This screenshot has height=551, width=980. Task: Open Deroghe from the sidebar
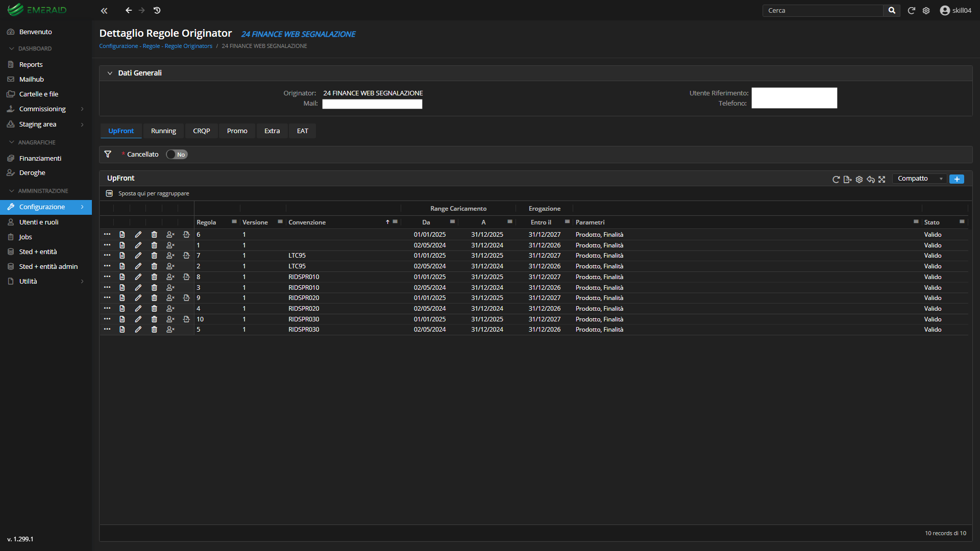point(32,172)
